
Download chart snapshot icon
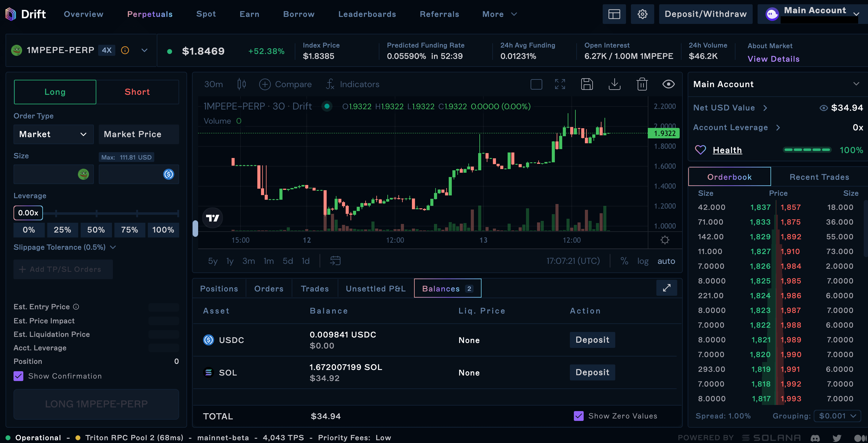pos(614,84)
